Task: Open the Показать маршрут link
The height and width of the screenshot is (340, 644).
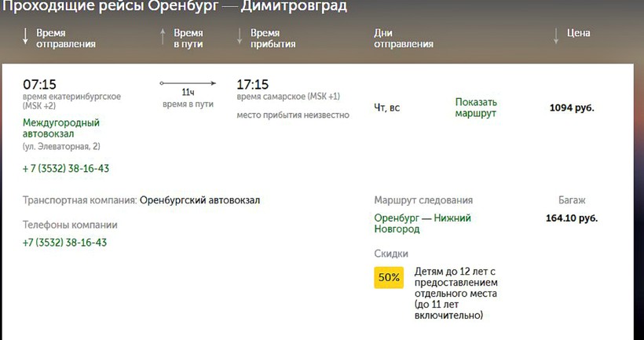Action: pyautogui.click(x=476, y=108)
